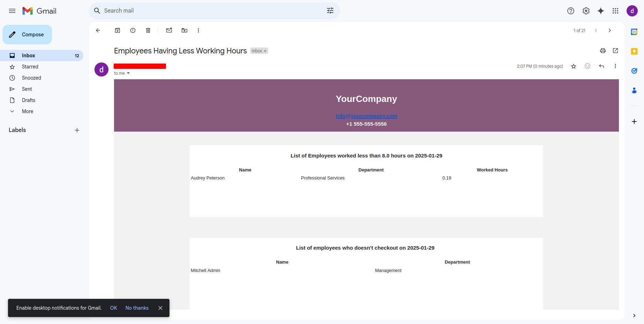Add an emoji reaction
The height and width of the screenshot is (324, 644).
click(x=588, y=66)
